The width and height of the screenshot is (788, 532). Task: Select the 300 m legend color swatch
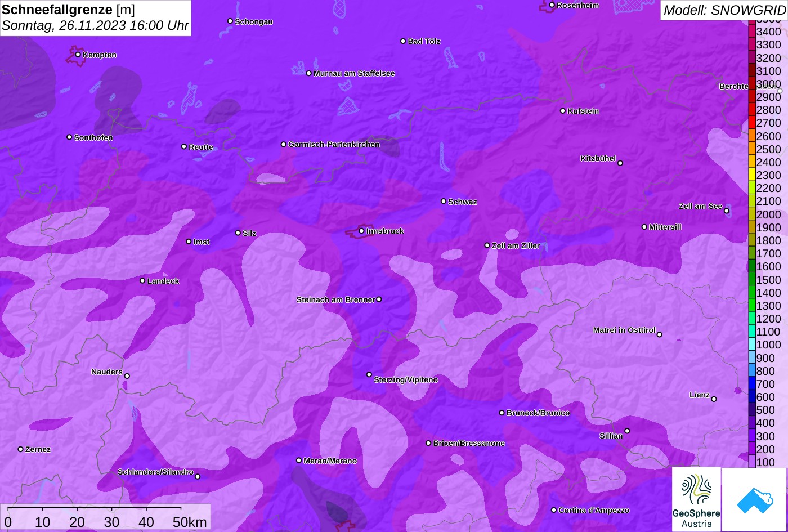(x=751, y=436)
